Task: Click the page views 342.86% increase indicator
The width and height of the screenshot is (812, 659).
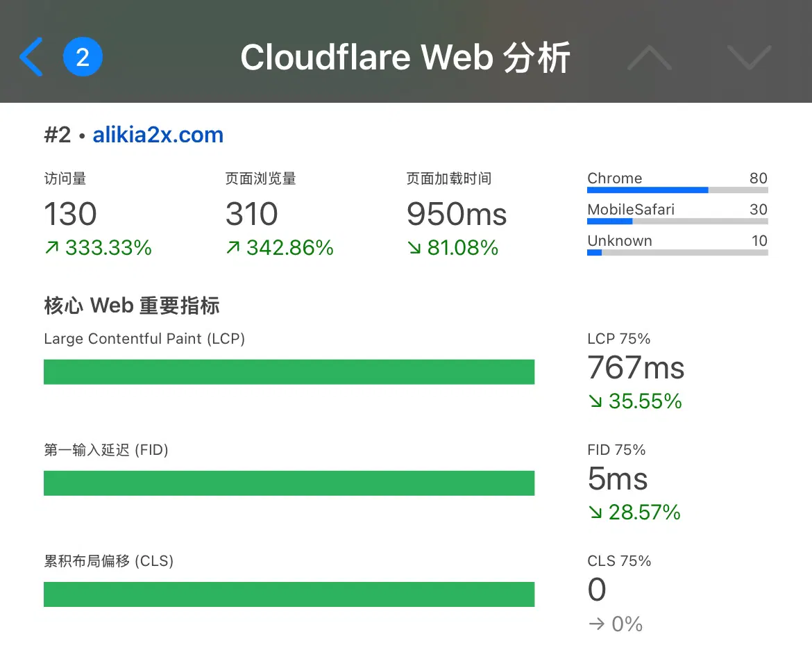Action: tap(279, 248)
